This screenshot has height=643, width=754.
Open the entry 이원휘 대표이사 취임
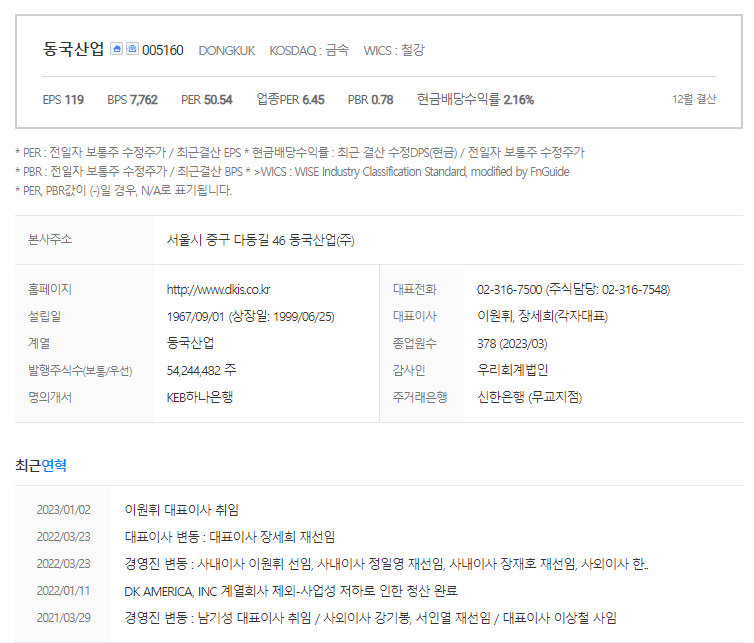pyautogui.click(x=182, y=510)
